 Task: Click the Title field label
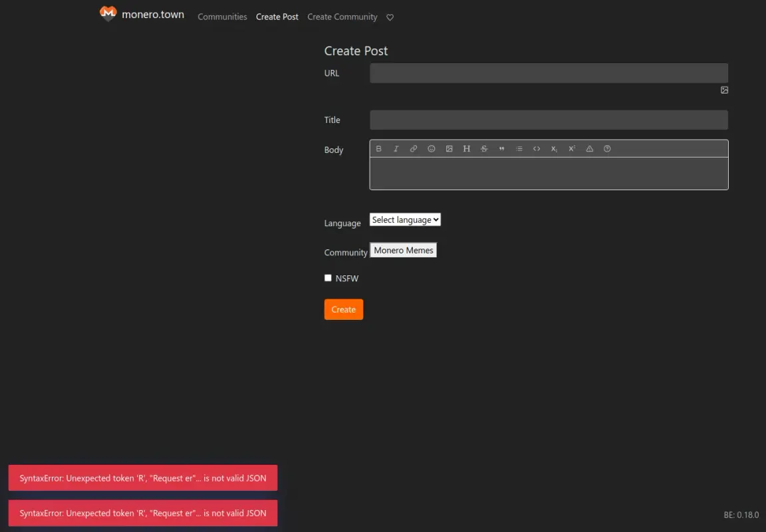coord(332,120)
